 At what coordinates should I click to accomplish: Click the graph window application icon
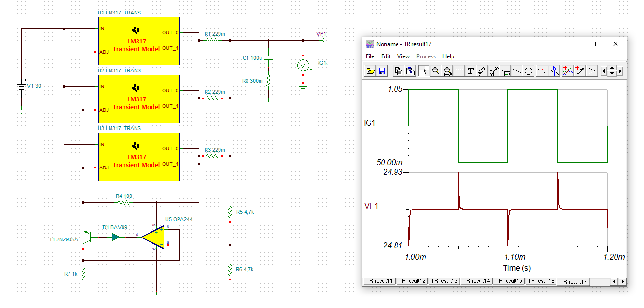[x=370, y=44]
